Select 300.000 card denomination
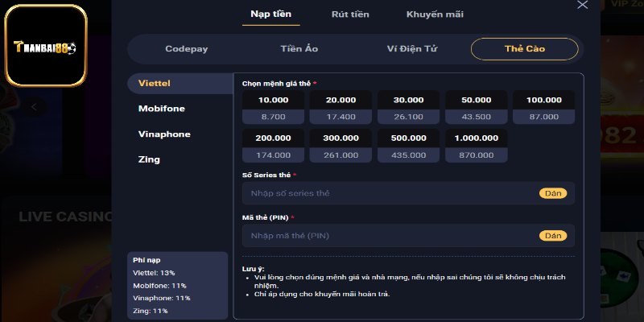Image resolution: width=644 pixels, height=322 pixels. tap(341, 146)
